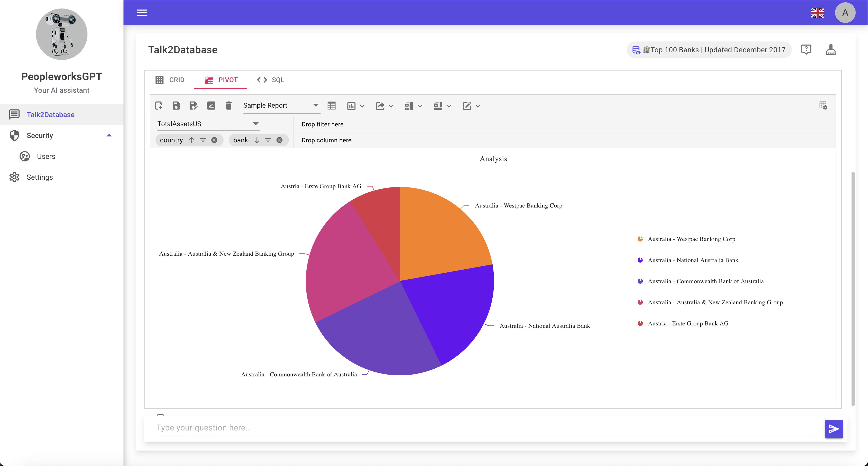Open the pivot field list settings icon

(823, 106)
